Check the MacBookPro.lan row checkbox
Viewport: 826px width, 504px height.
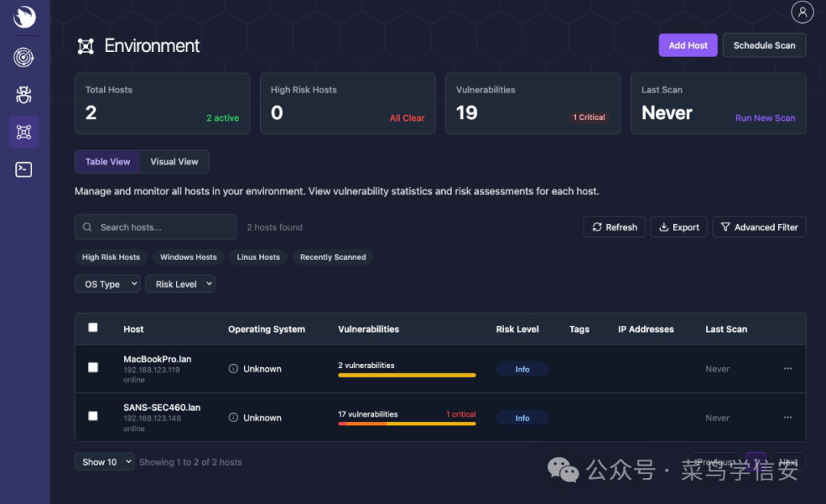click(93, 368)
